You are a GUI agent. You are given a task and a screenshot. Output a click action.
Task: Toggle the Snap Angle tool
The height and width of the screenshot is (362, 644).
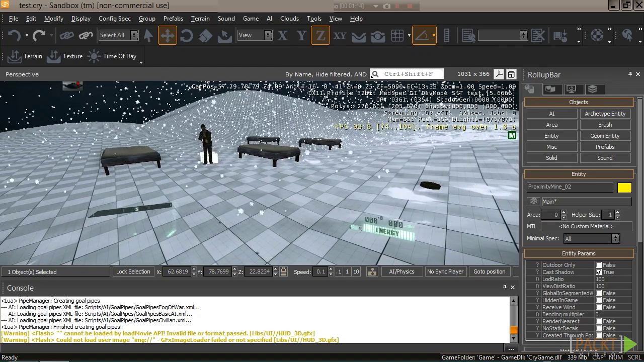coord(422,36)
